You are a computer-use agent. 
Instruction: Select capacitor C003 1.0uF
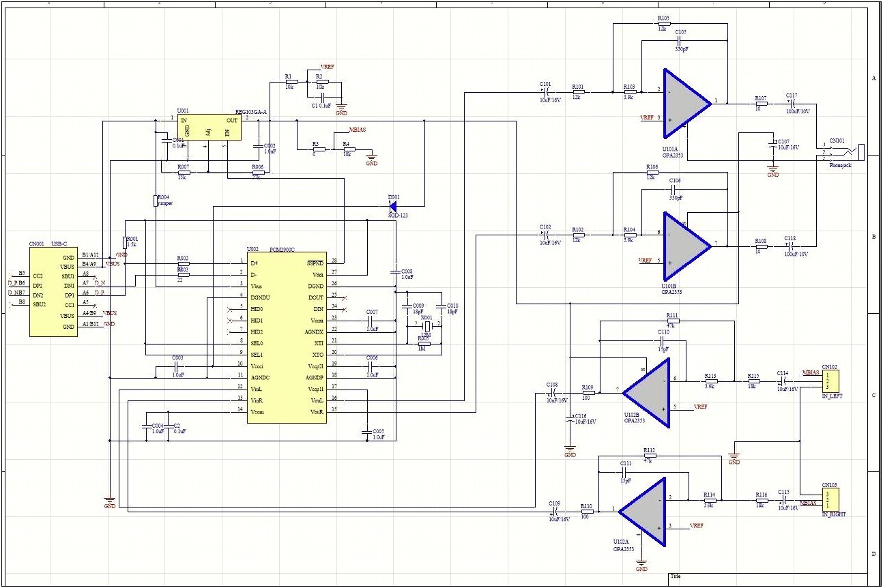[177, 366]
